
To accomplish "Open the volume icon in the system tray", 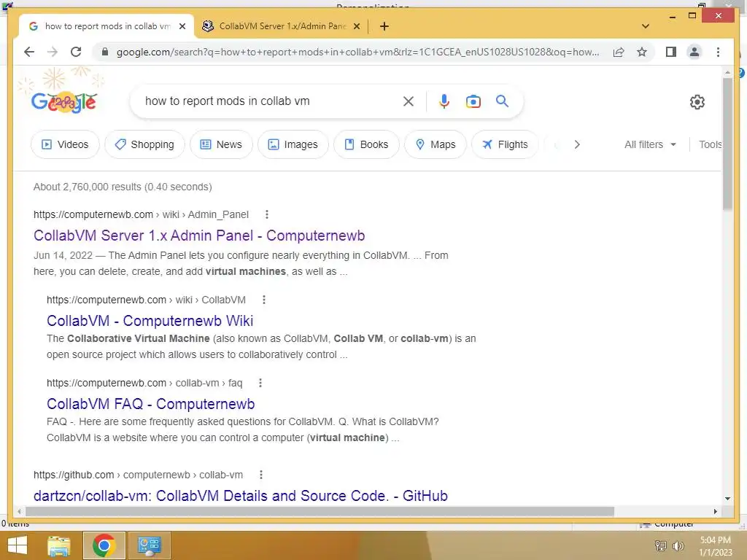I will coord(678,545).
